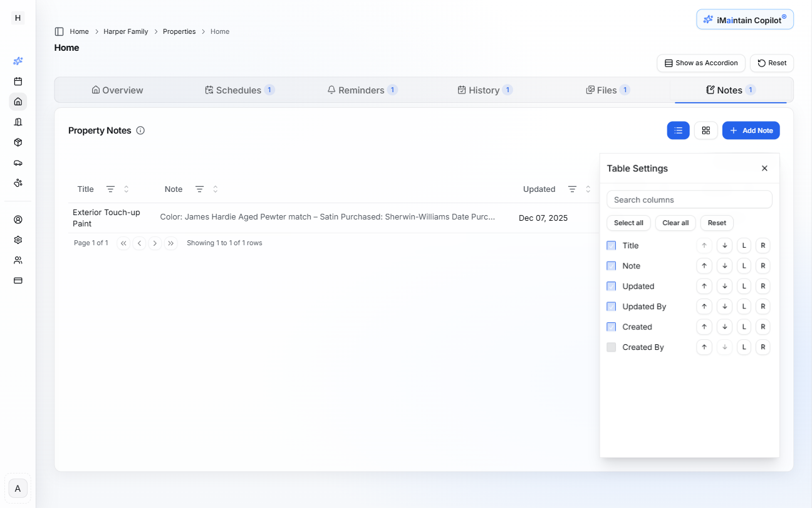Click the vehicle icon in sidebar
The width and height of the screenshot is (812, 508).
(18, 162)
